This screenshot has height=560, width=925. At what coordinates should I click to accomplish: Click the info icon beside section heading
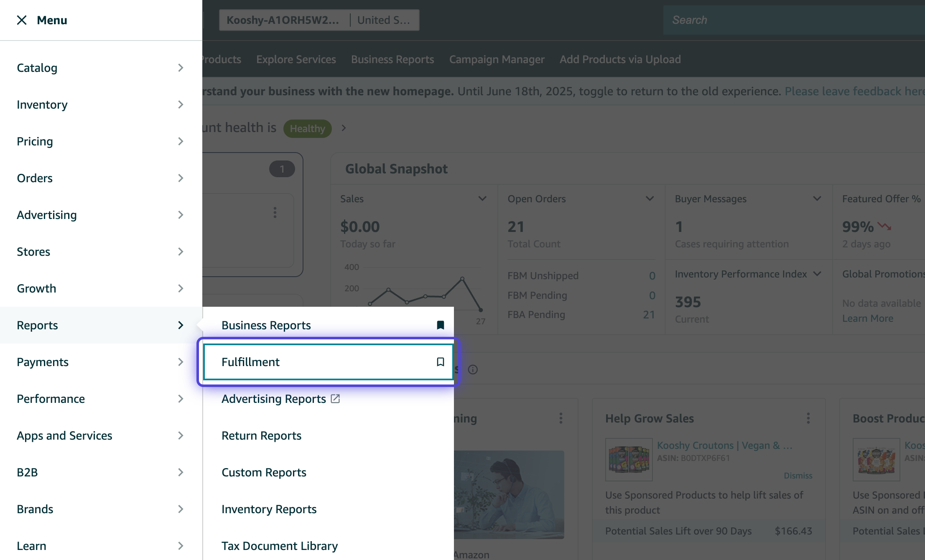(473, 369)
